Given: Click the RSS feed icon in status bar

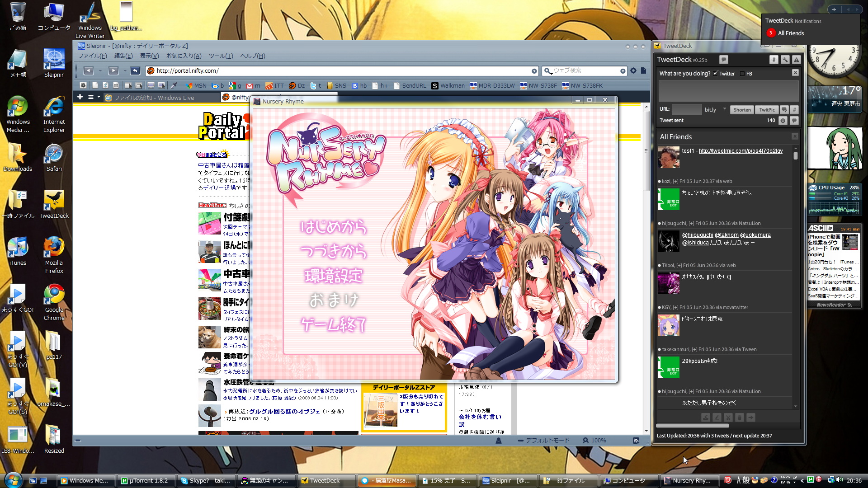Looking at the screenshot, I should [x=636, y=441].
